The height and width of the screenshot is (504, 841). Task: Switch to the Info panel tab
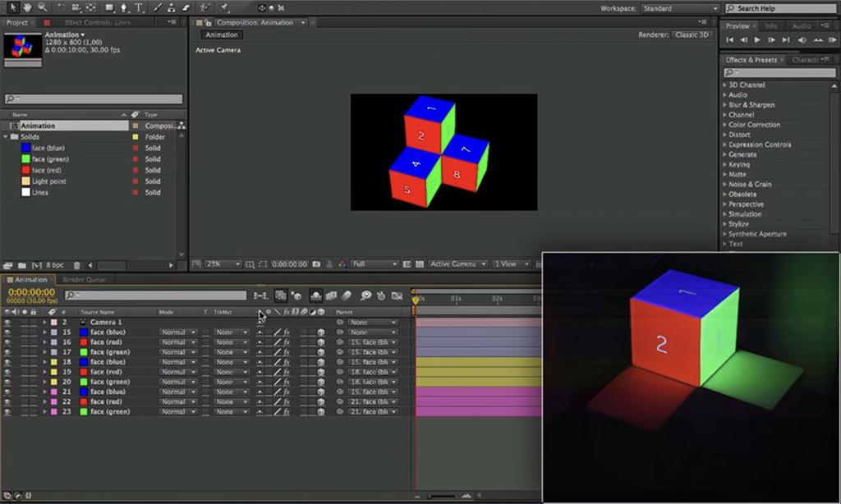pyautogui.click(x=770, y=26)
